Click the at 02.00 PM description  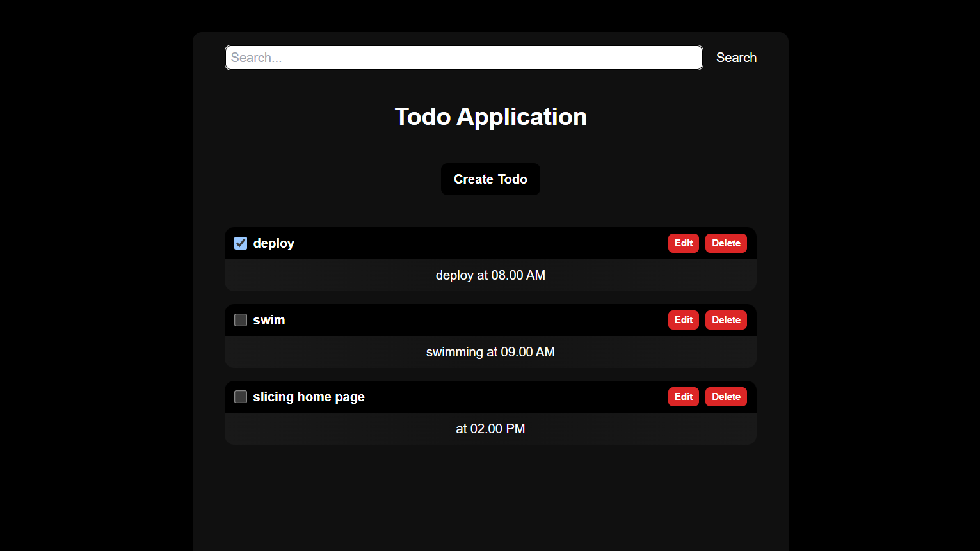(x=490, y=429)
